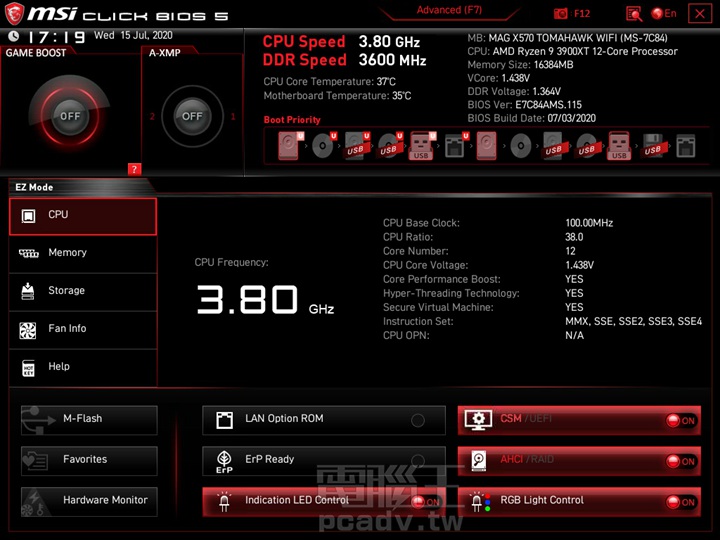Enable LAN Option ROM
This screenshot has height=540, width=720.
coord(418,420)
